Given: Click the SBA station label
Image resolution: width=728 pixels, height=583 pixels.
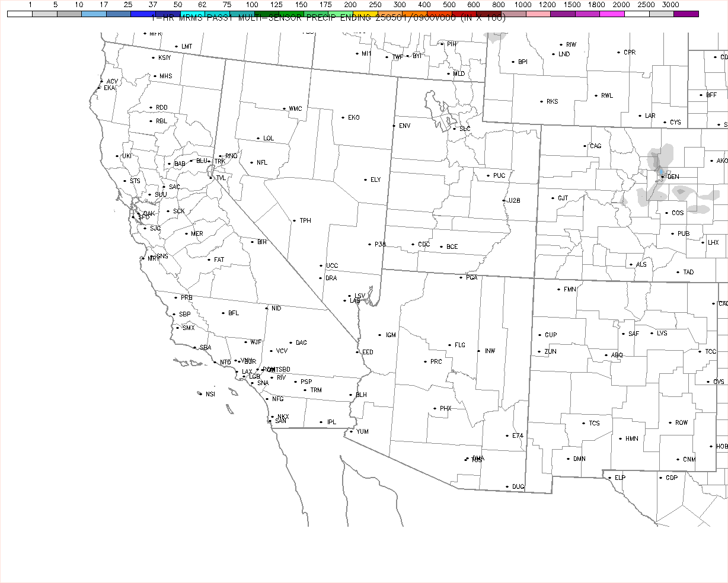Looking at the screenshot, I should tap(206, 348).
